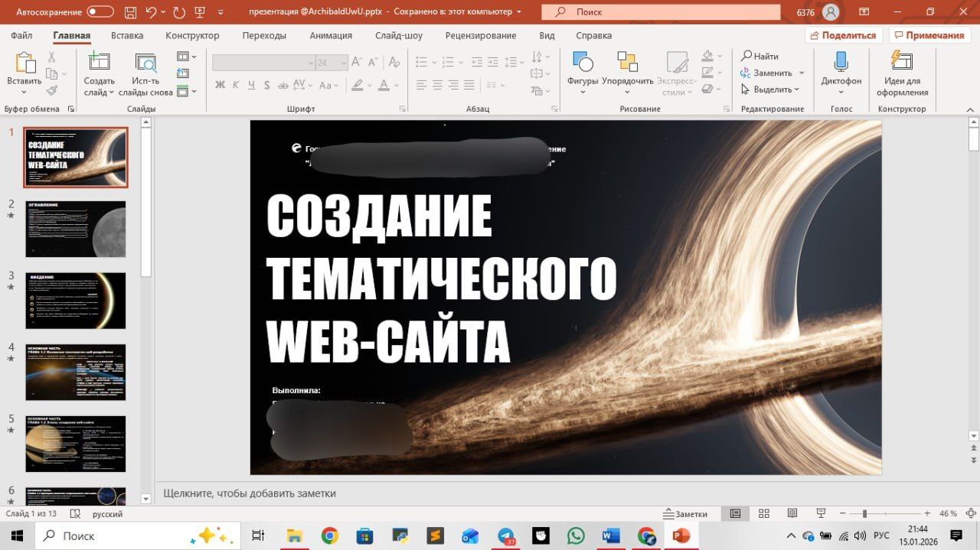Screen dimensions: 980x550
Task: Switch to Normal view icon
Action: (x=735, y=513)
